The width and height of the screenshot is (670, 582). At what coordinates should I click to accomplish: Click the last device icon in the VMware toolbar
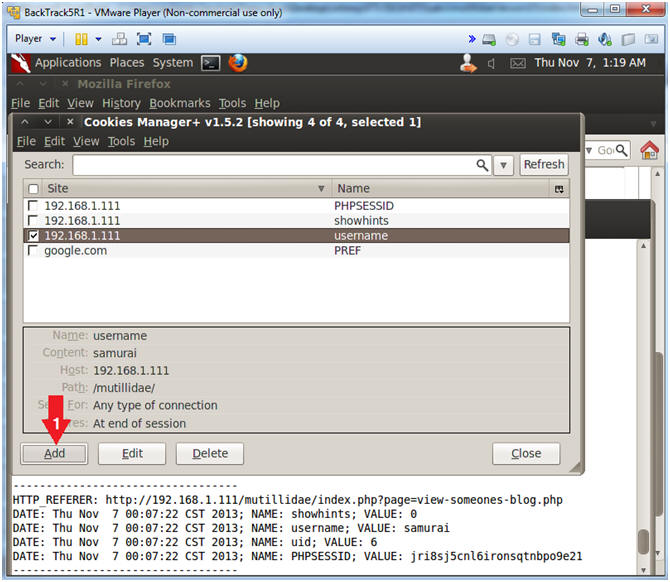[x=651, y=40]
